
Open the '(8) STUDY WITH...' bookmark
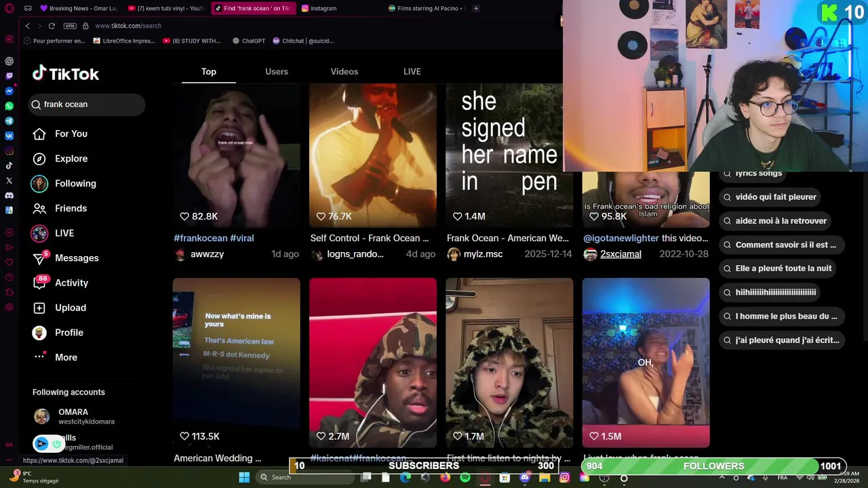point(192,41)
